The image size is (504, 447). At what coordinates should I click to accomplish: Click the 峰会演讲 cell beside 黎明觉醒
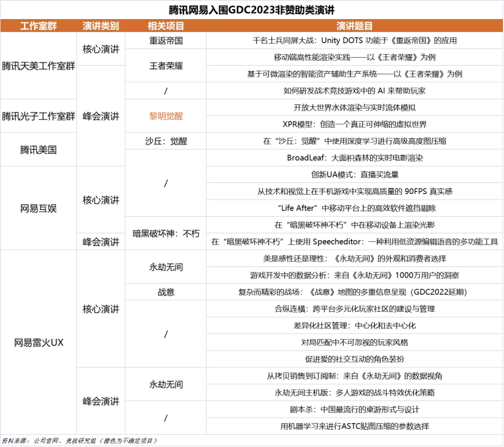(x=101, y=116)
